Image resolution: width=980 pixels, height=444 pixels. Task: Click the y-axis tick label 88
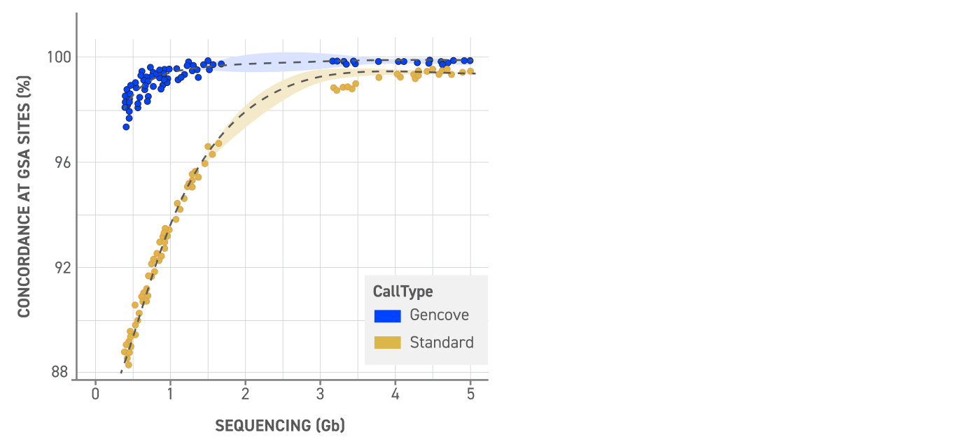coord(61,373)
